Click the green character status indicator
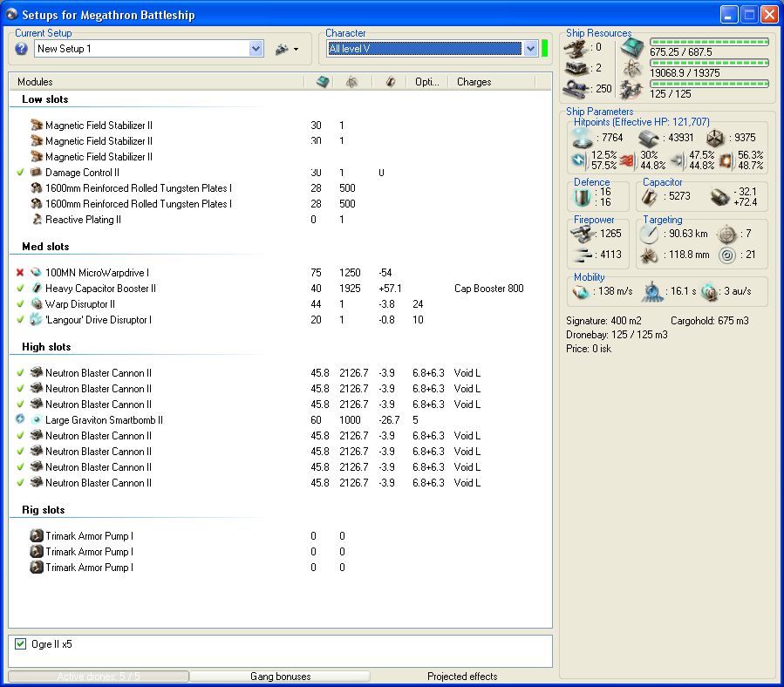 544,49
